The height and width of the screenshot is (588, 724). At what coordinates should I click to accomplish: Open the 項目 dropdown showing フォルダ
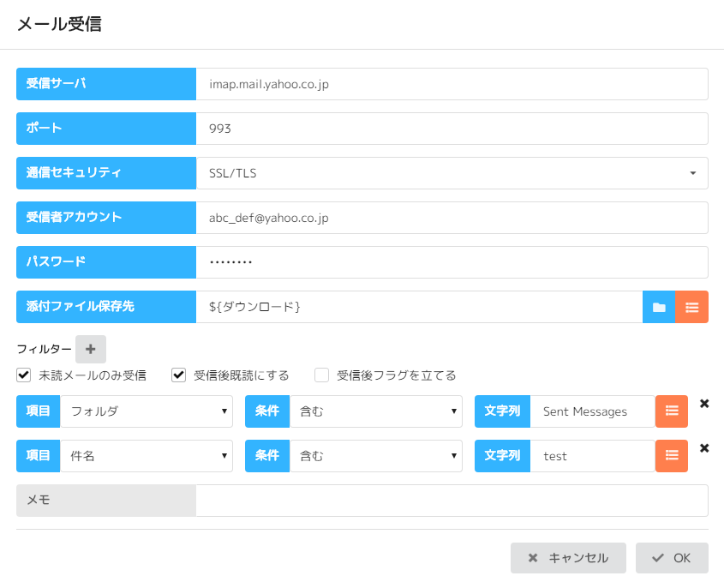pyautogui.click(x=147, y=411)
